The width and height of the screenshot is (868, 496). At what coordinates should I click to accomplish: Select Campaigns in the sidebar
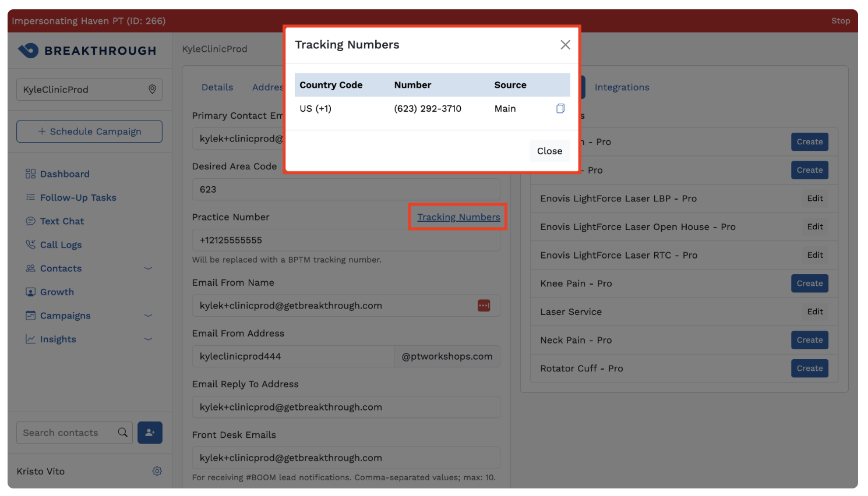65,316
